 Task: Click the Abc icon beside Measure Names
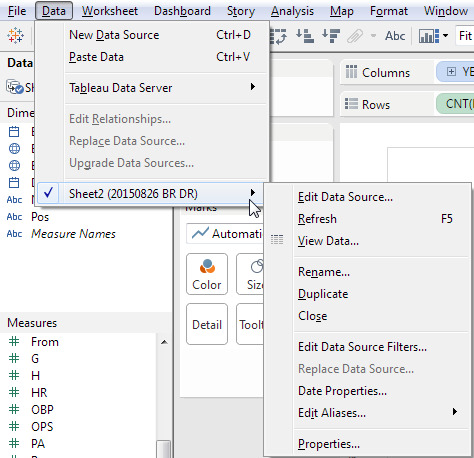pos(14,234)
